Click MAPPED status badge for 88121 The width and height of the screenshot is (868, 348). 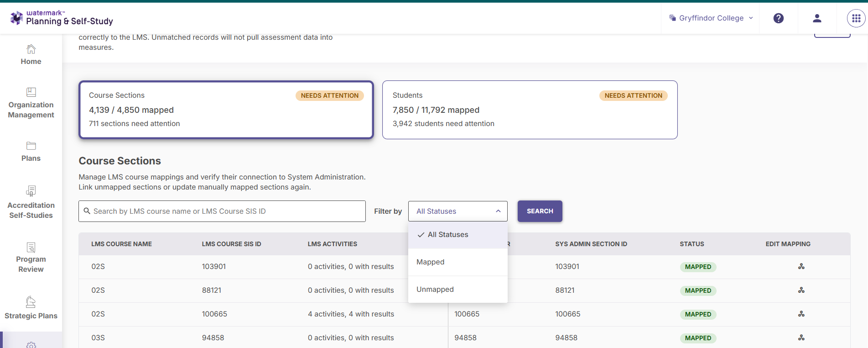(x=698, y=290)
